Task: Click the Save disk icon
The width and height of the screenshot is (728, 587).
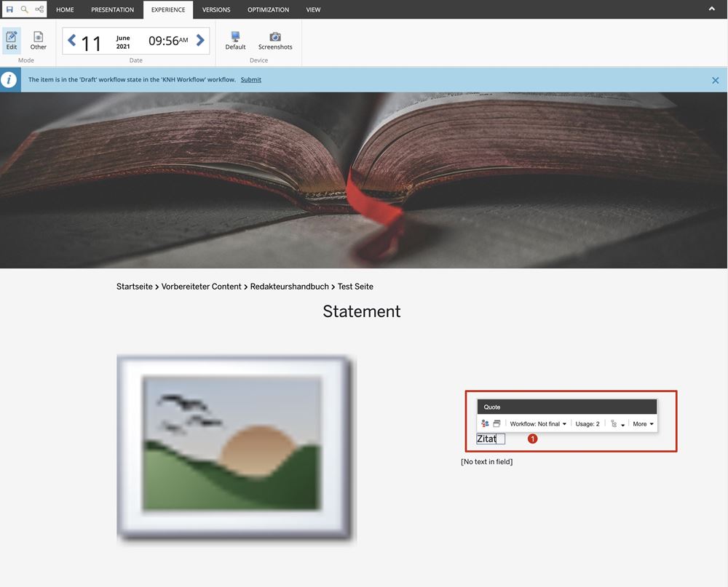Action: [9, 9]
